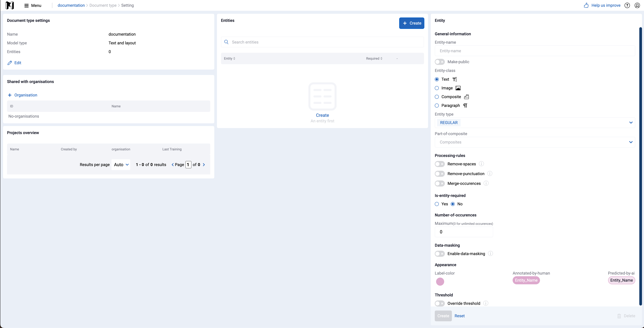Click the help question mark icon
Image resolution: width=644 pixels, height=328 pixels.
(x=627, y=6)
